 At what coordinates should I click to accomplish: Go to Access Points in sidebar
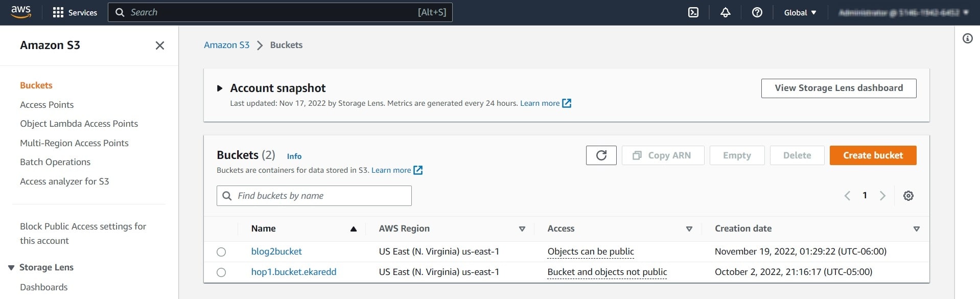click(46, 105)
